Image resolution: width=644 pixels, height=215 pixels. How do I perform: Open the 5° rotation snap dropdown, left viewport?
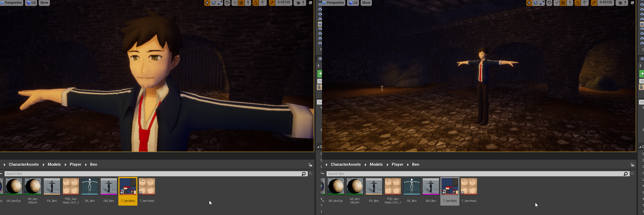[x=263, y=3]
